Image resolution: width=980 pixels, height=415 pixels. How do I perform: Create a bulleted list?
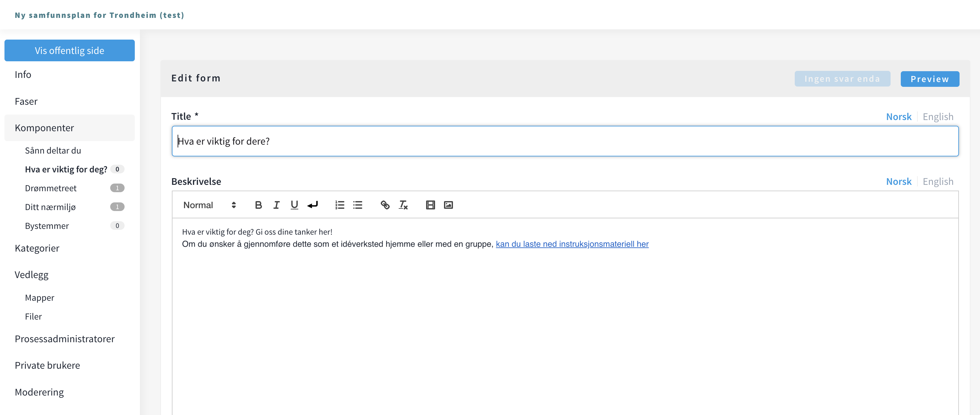click(358, 205)
